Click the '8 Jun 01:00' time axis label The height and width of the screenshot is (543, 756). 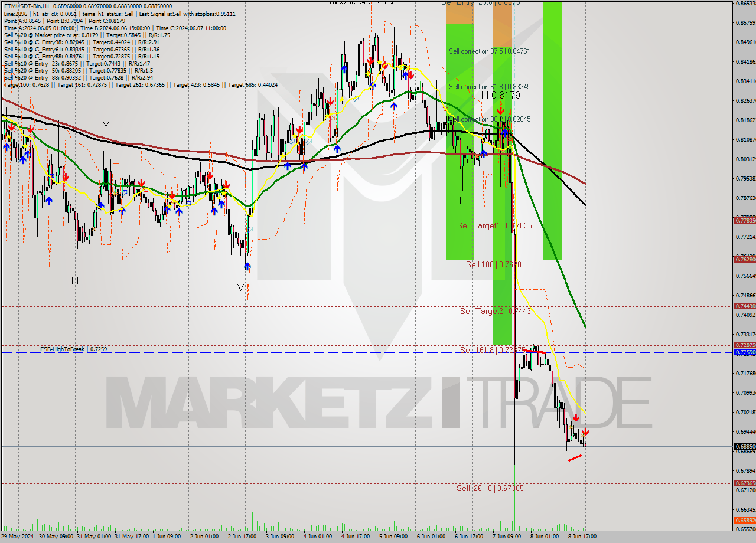pyautogui.click(x=545, y=537)
